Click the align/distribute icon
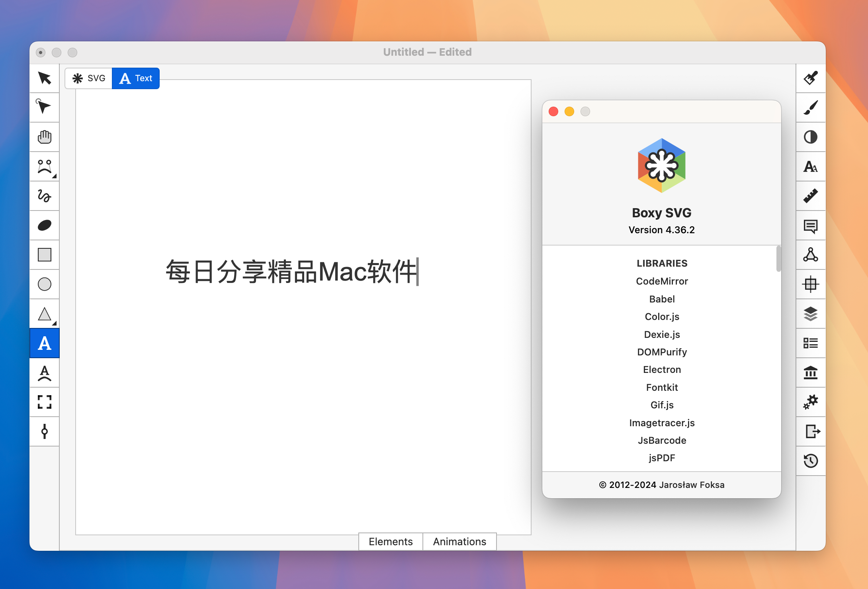Image resolution: width=868 pixels, height=589 pixels. pyautogui.click(x=811, y=284)
